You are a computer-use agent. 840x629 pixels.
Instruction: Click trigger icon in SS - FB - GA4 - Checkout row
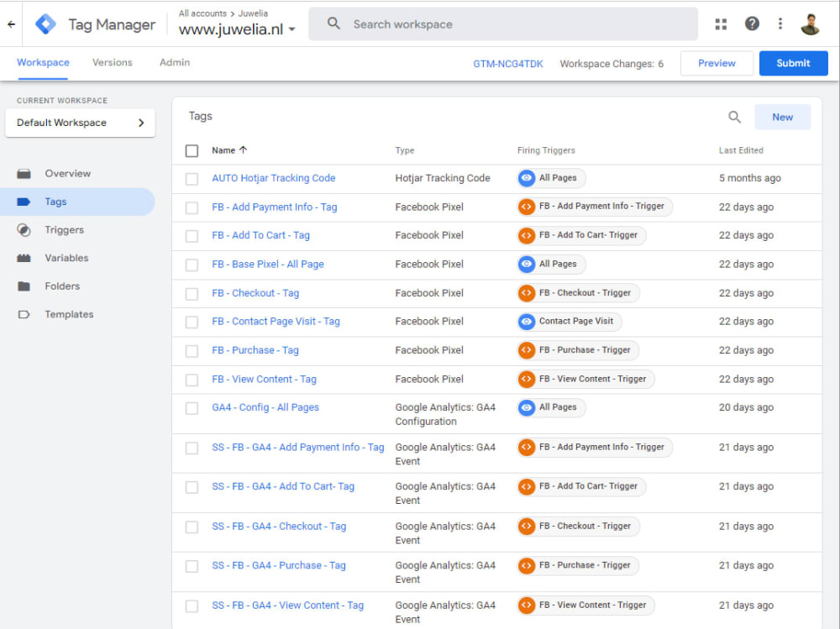527,527
